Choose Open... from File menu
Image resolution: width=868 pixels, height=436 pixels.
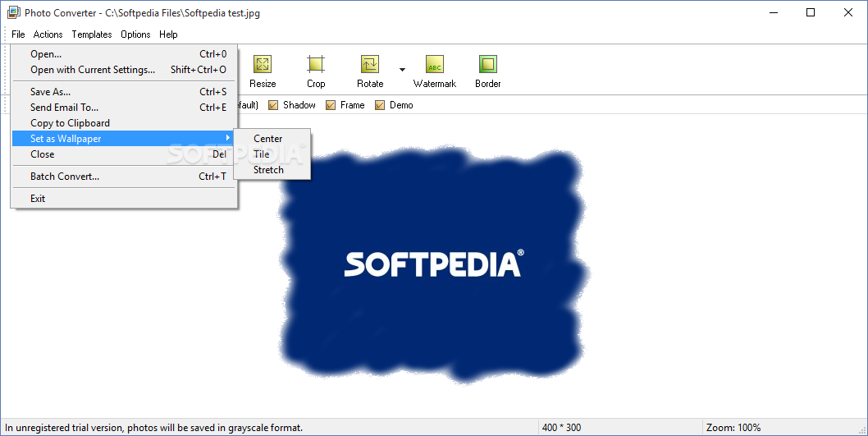(x=125, y=53)
